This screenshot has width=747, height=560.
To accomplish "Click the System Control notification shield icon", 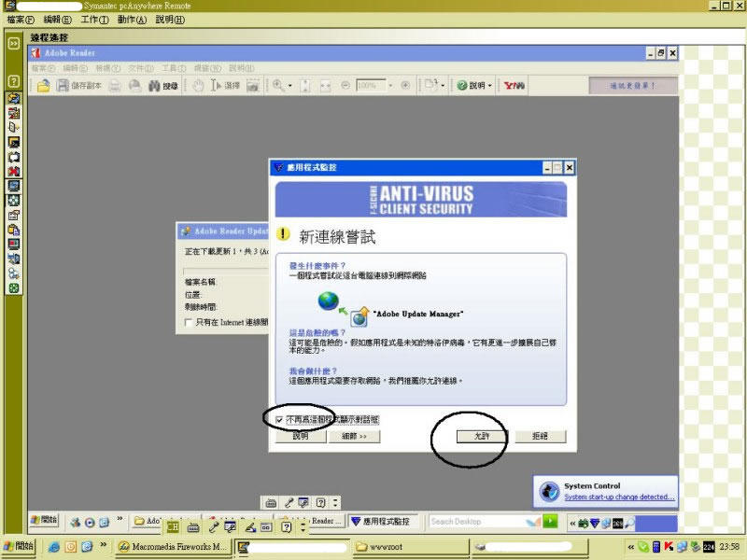I will [549, 492].
